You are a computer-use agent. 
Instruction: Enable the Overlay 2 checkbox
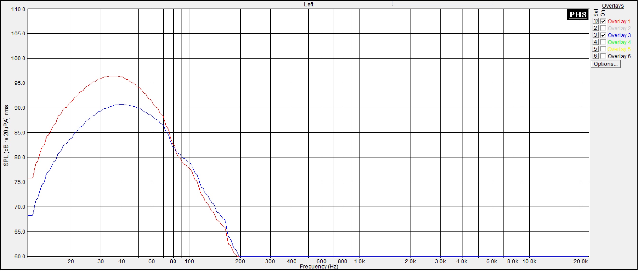(603, 28)
